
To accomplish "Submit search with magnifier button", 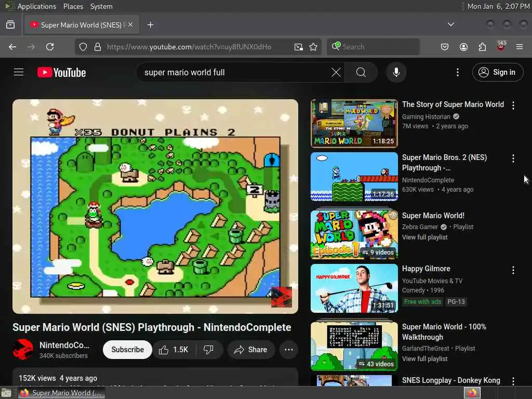I will click(361, 72).
